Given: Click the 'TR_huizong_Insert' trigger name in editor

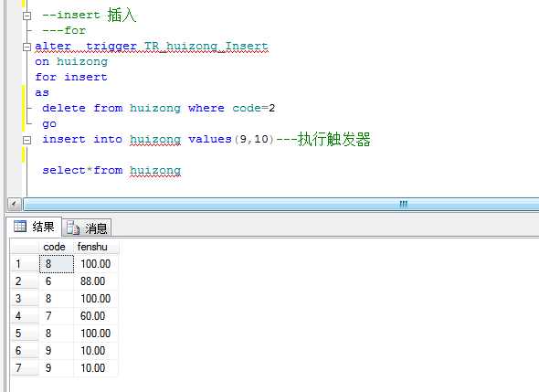Looking at the screenshot, I should coord(206,46).
